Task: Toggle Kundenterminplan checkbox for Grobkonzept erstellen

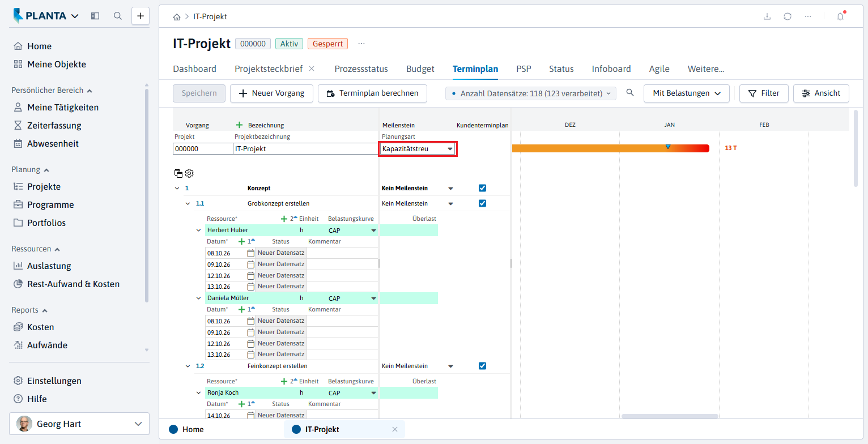Action: 483,203
